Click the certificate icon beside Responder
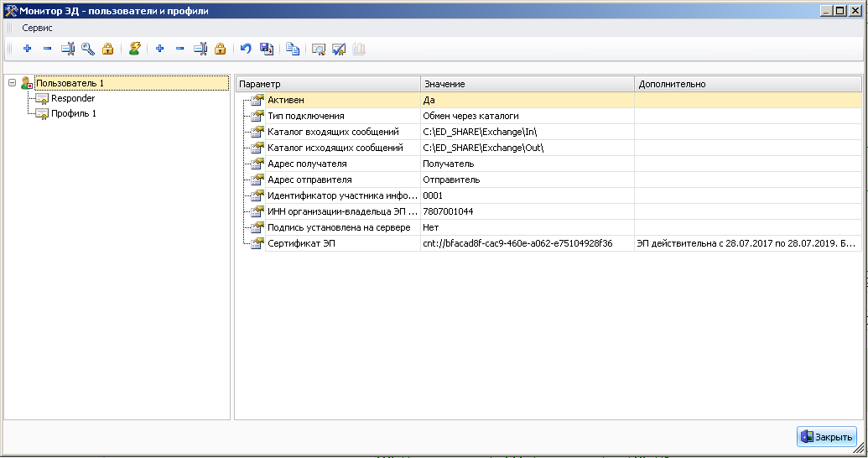This screenshot has height=458, width=868. (x=42, y=99)
